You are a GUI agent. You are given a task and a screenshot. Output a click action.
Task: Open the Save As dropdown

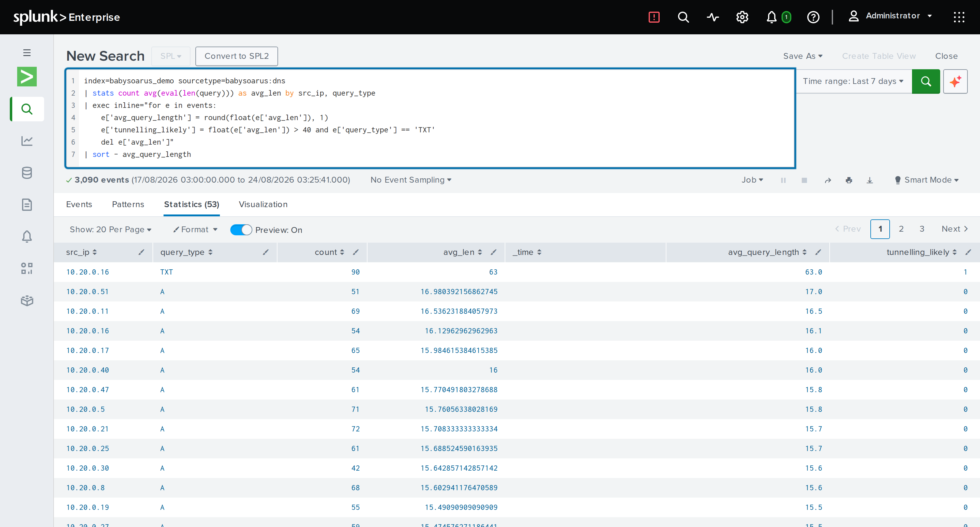click(x=803, y=56)
